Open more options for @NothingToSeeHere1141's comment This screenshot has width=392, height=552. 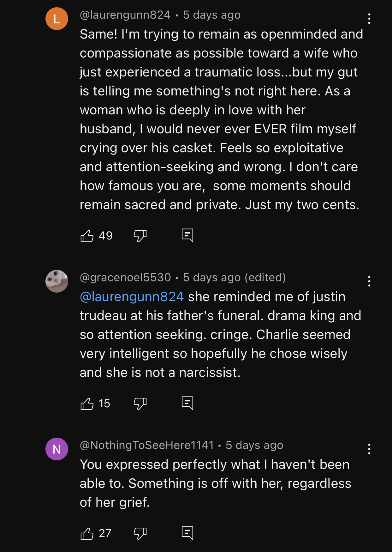coord(369,449)
